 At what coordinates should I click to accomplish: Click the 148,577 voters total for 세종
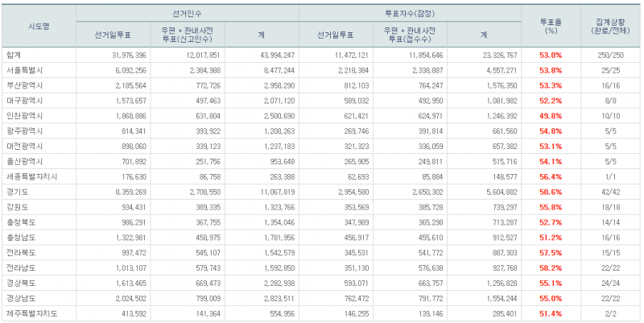(x=505, y=176)
